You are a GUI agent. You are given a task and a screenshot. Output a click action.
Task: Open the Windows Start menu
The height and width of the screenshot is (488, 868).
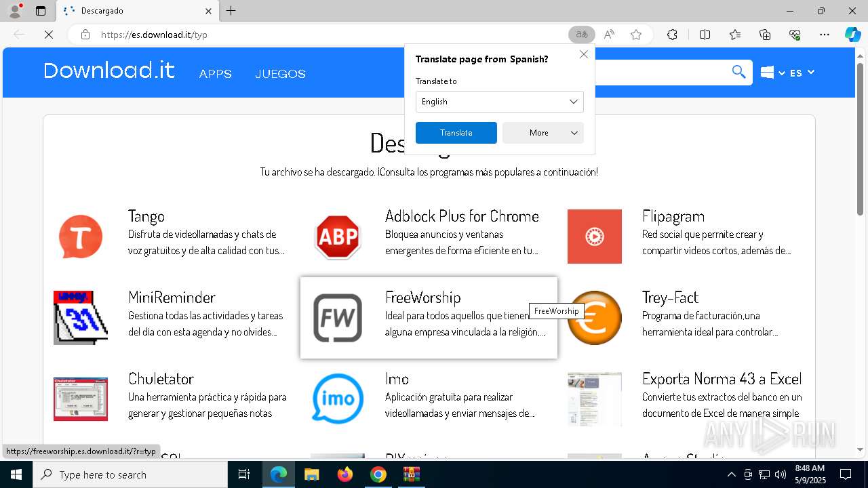[x=16, y=474]
